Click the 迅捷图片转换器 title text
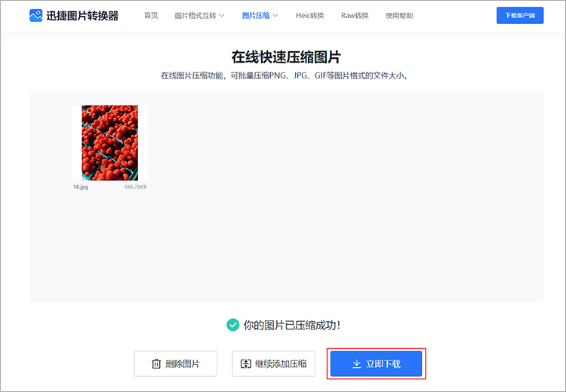 tap(82, 16)
